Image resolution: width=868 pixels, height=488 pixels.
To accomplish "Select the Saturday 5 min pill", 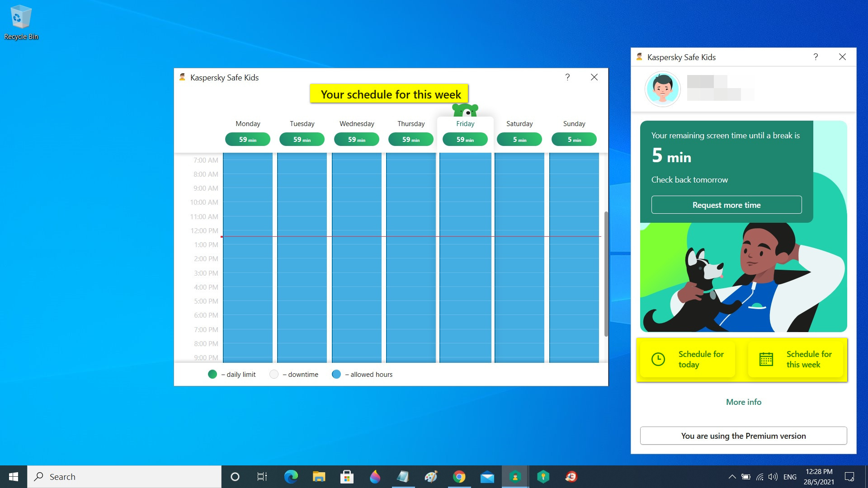I will pyautogui.click(x=519, y=140).
